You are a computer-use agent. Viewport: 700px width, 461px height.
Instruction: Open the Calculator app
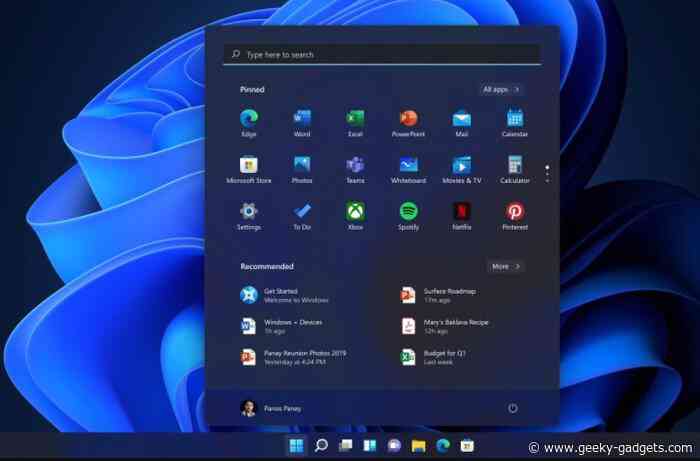pos(515,170)
